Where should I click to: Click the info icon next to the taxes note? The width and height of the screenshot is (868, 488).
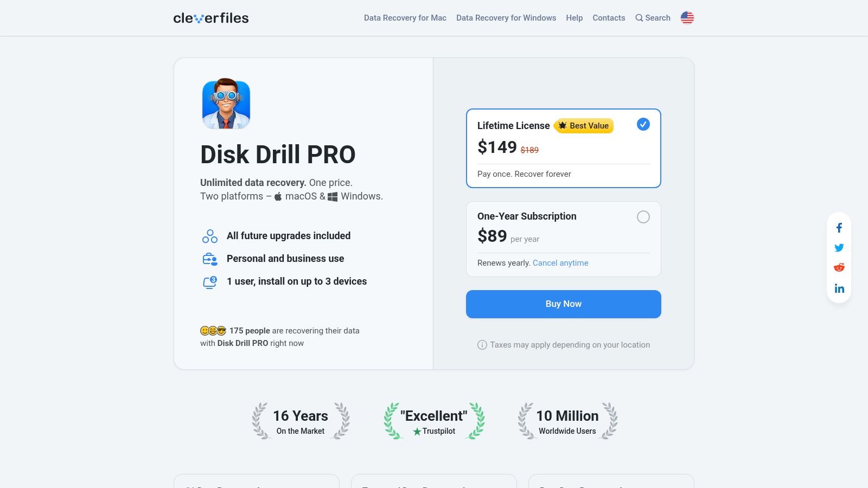482,345
